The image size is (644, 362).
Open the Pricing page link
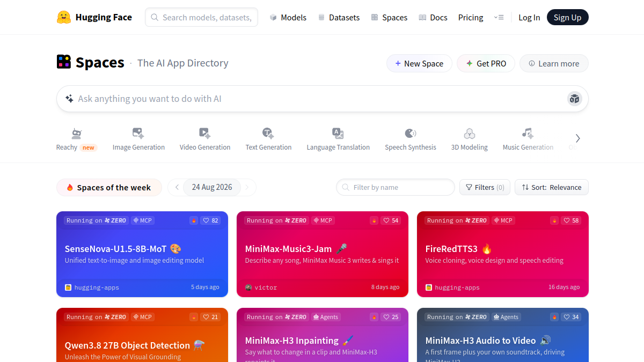471,17
